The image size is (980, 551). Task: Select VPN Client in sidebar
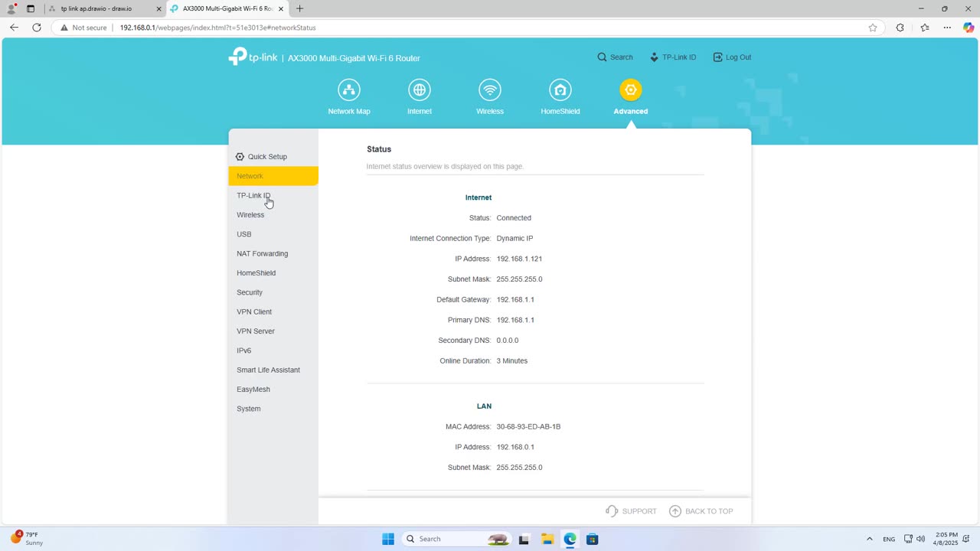click(x=273, y=311)
